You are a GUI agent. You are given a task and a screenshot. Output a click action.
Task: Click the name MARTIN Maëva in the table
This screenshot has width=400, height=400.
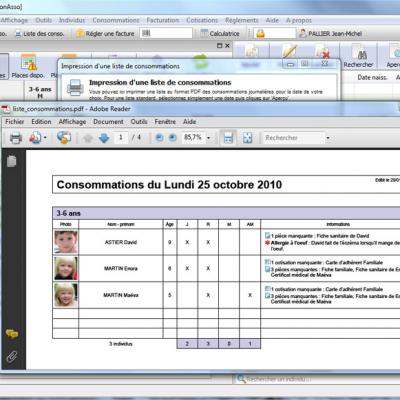tap(121, 295)
